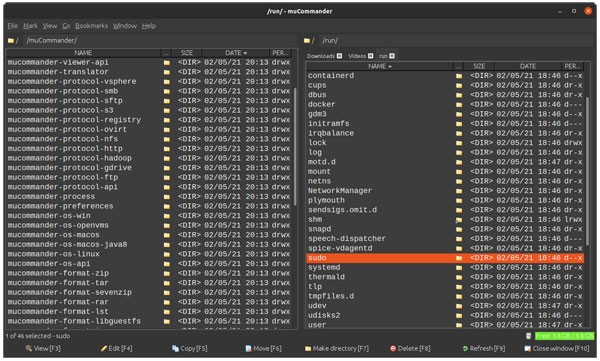The height and width of the screenshot is (361, 600).
Task: Click the trash icon in status bar
Action: pyautogui.click(x=528, y=336)
